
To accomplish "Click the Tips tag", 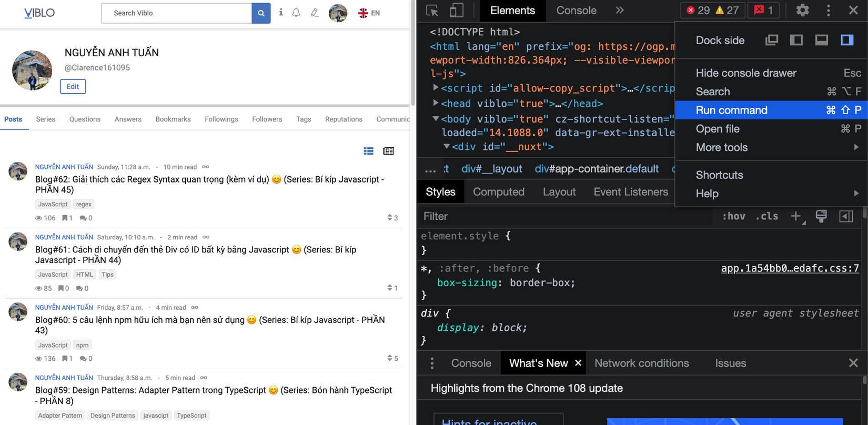I will 108,275.
